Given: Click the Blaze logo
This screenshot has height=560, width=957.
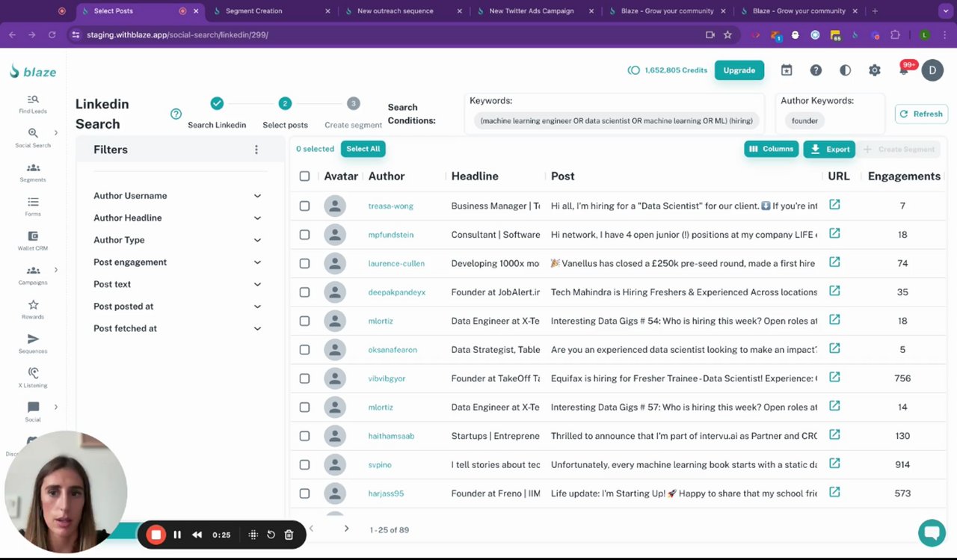Looking at the screenshot, I should [33, 72].
